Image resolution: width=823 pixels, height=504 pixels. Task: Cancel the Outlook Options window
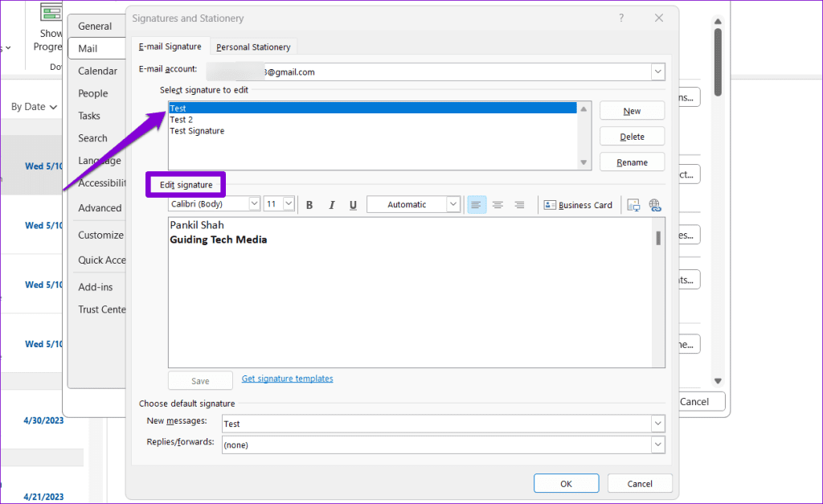pos(701,402)
